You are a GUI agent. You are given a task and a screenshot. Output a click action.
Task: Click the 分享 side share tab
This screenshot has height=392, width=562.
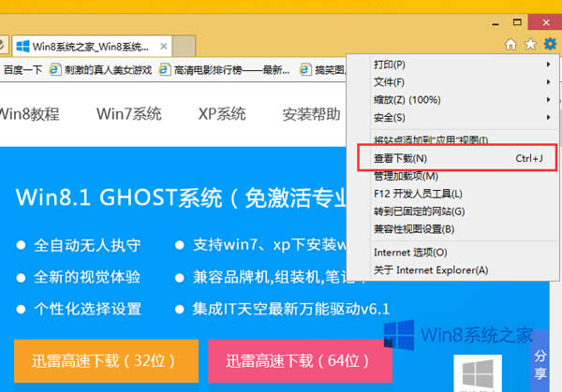pos(540,361)
